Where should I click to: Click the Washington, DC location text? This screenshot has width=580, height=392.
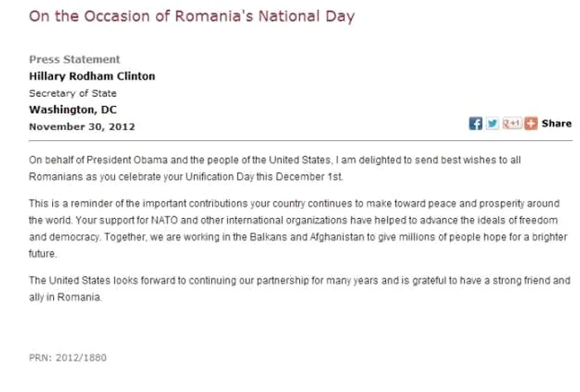click(x=73, y=110)
